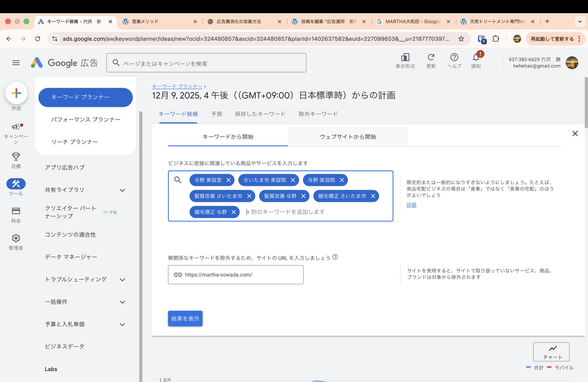Switch to the 予測 tab

tap(216, 114)
